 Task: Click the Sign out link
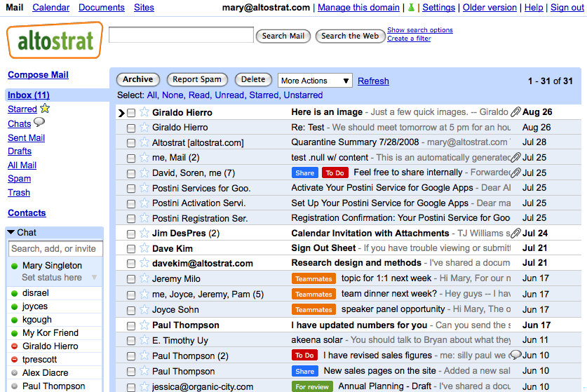[567, 8]
